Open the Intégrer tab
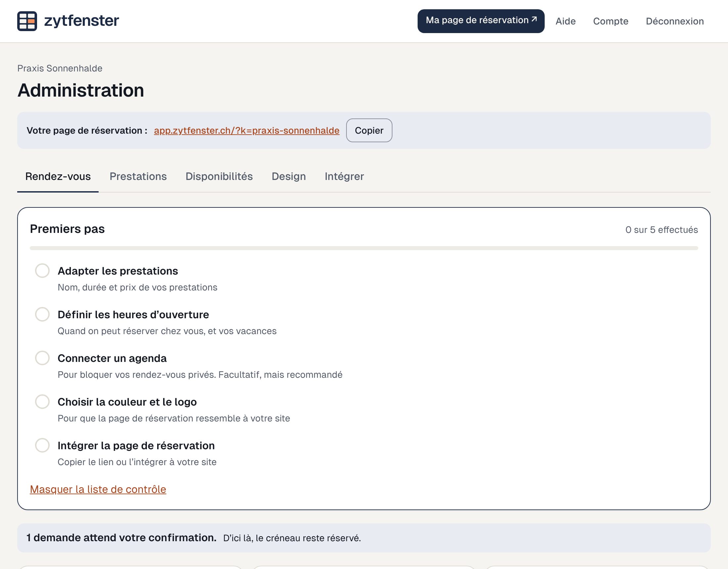This screenshot has width=728, height=569. tap(344, 176)
